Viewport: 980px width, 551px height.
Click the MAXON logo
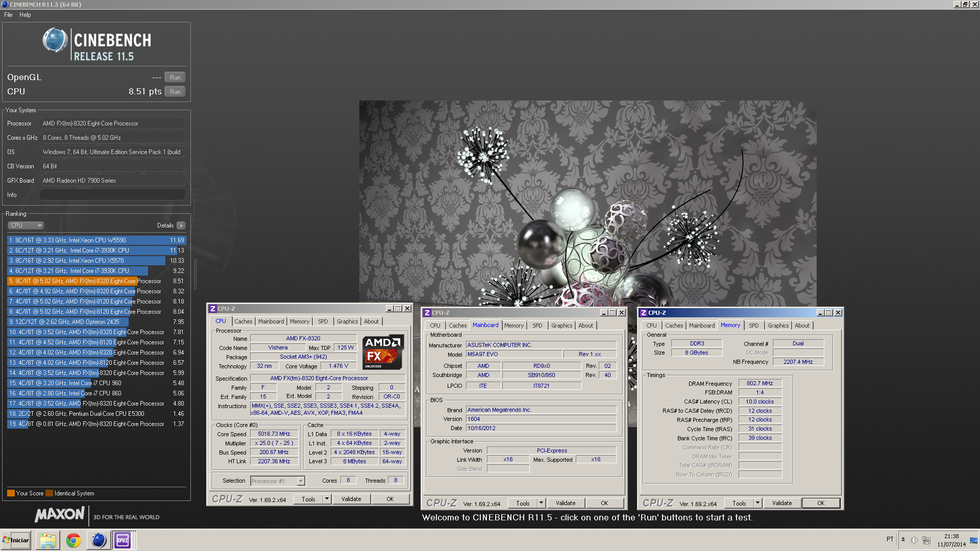[x=60, y=514]
